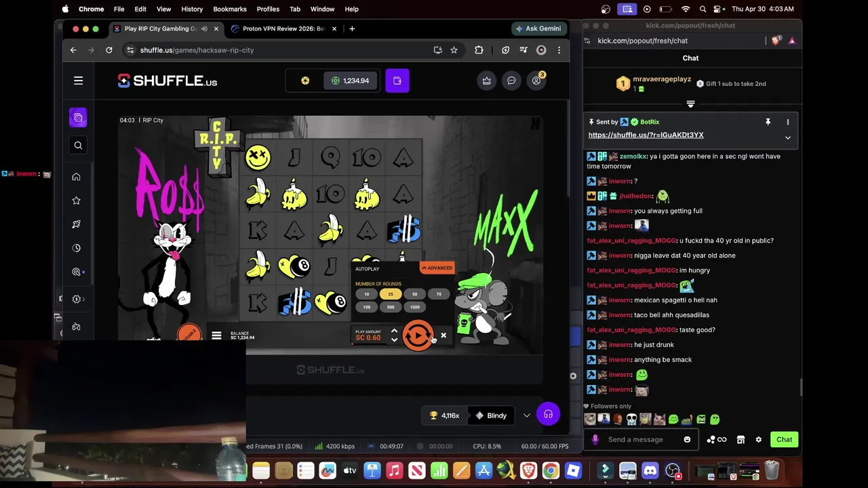Expand the dropdown next to Blindy
This screenshot has width=868, height=488.
527,415
